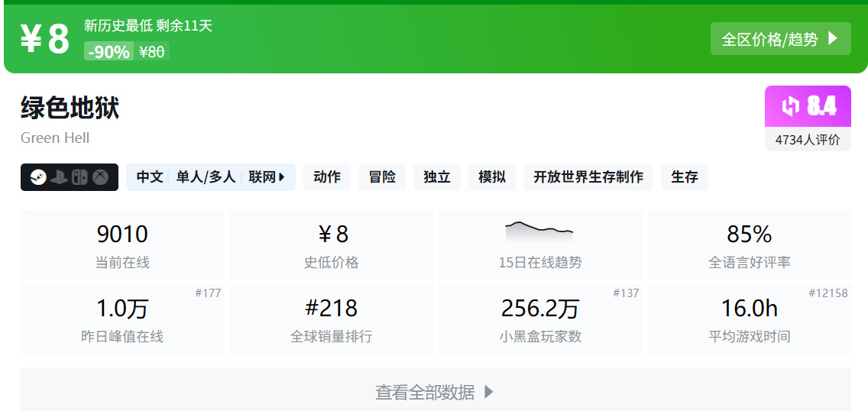Select the 生存 tag

(684, 177)
